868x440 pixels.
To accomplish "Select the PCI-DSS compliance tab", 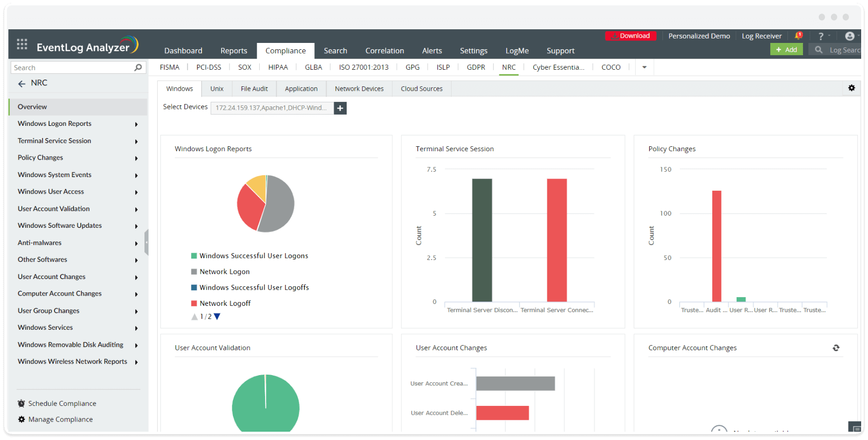I will pos(209,67).
